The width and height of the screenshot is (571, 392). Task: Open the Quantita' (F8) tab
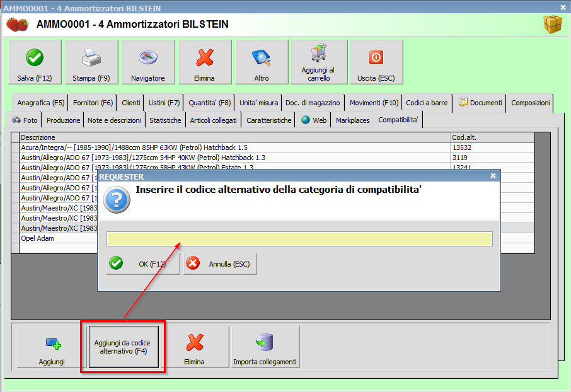point(209,103)
